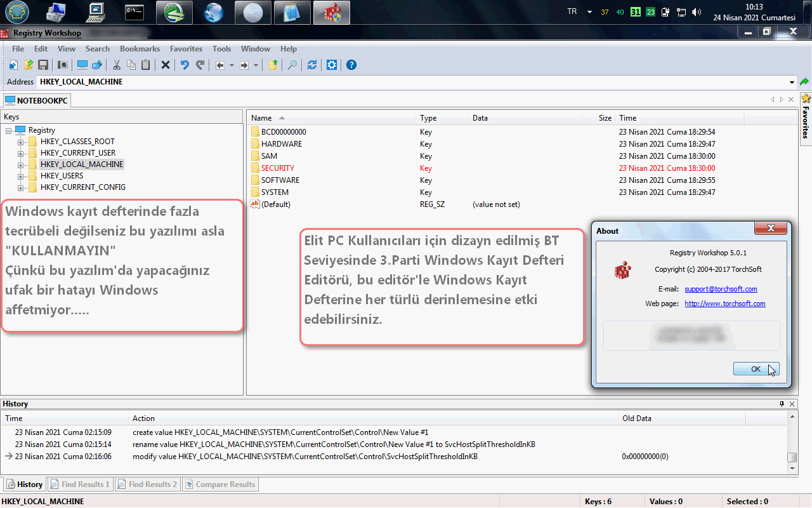The width and height of the screenshot is (812, 508).
Task: Expand the HKEY_CURRENT_USER tree node
Action: coord(21,153)
